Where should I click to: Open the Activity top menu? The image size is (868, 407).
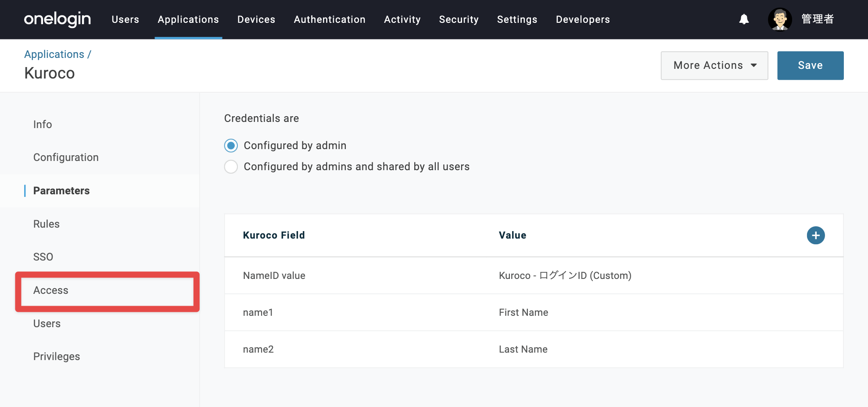coord(402,19)
